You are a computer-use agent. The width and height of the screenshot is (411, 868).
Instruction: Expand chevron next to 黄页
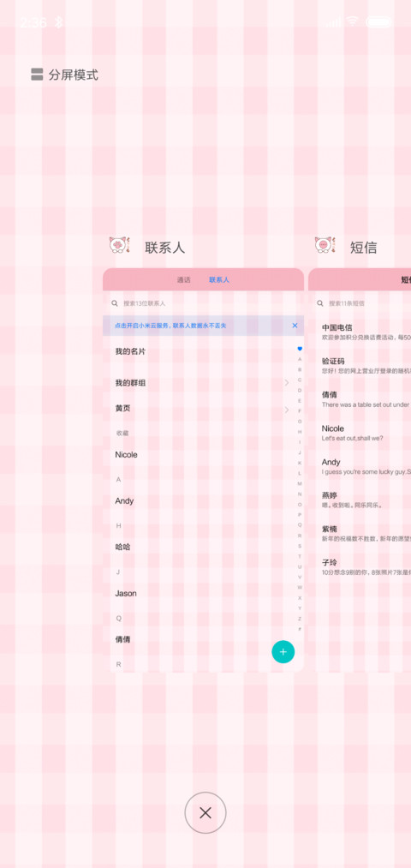(x=287, y=410)
